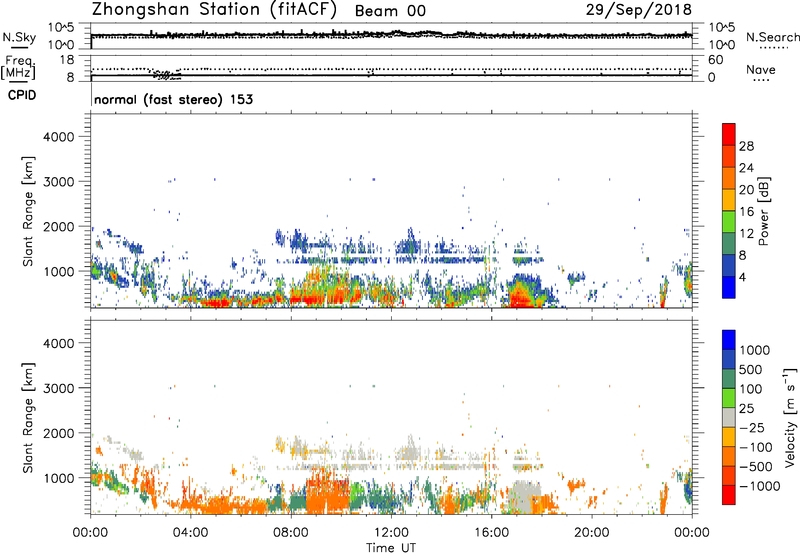
Task: Click the blue bottom of power colorbar
Action: [729, 287]
